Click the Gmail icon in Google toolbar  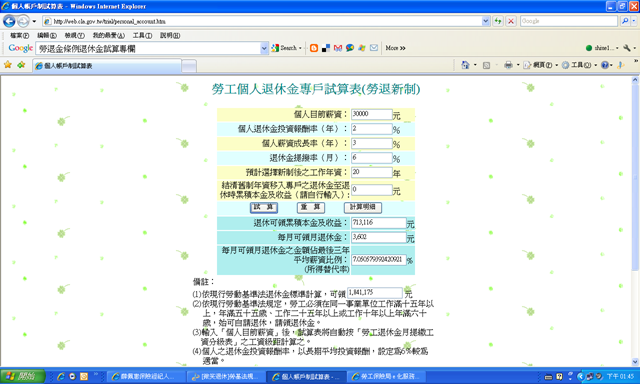click(338, 48)
